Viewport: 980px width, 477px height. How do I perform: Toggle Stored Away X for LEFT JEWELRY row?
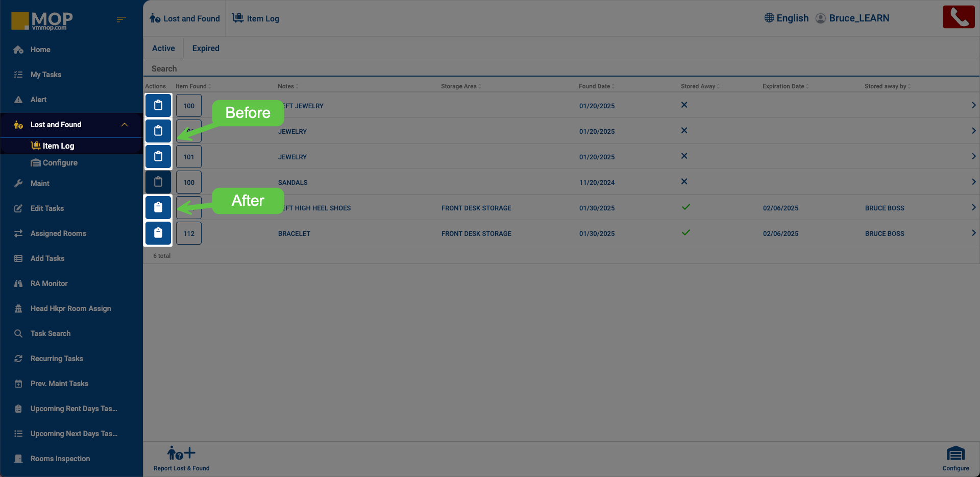684,105
